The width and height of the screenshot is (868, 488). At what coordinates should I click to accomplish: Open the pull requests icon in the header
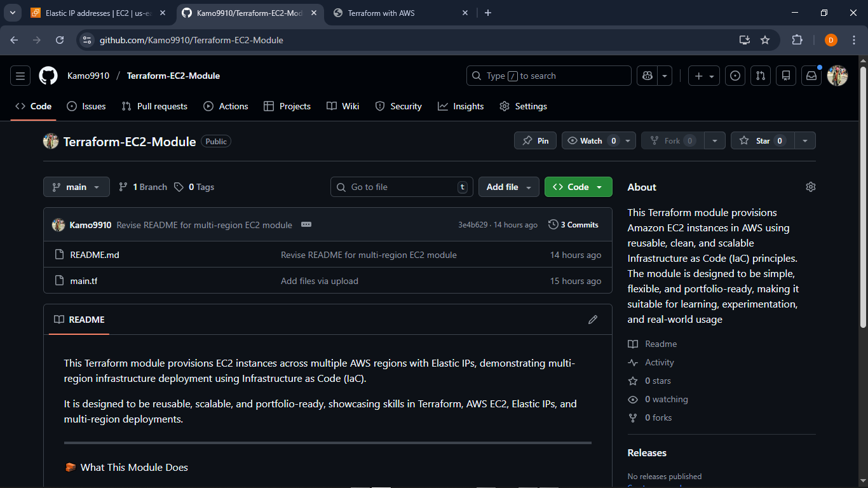point(761,76)
